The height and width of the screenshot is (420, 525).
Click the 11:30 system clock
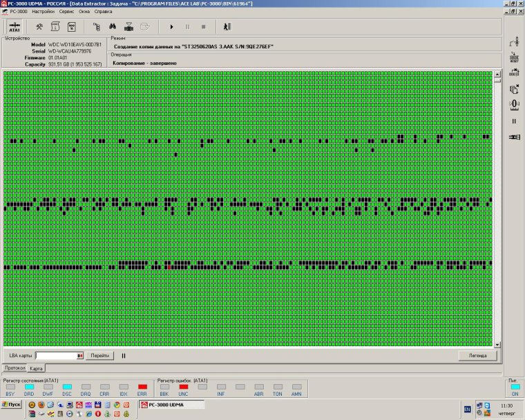[x=506, y=405]
